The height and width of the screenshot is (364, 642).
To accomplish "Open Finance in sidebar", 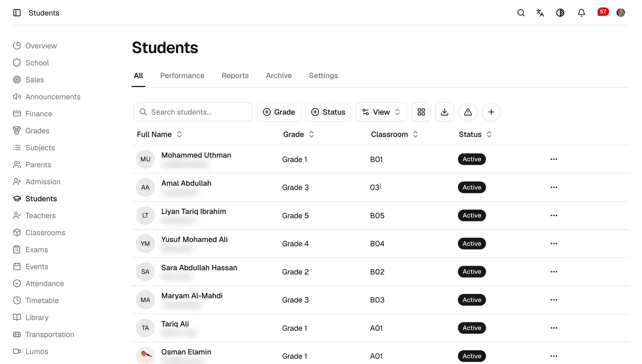I will pyautogui.click(x=33, y=114).
